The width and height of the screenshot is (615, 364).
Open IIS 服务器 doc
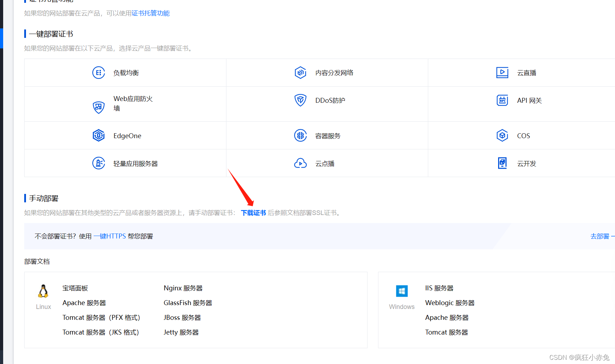439,288
